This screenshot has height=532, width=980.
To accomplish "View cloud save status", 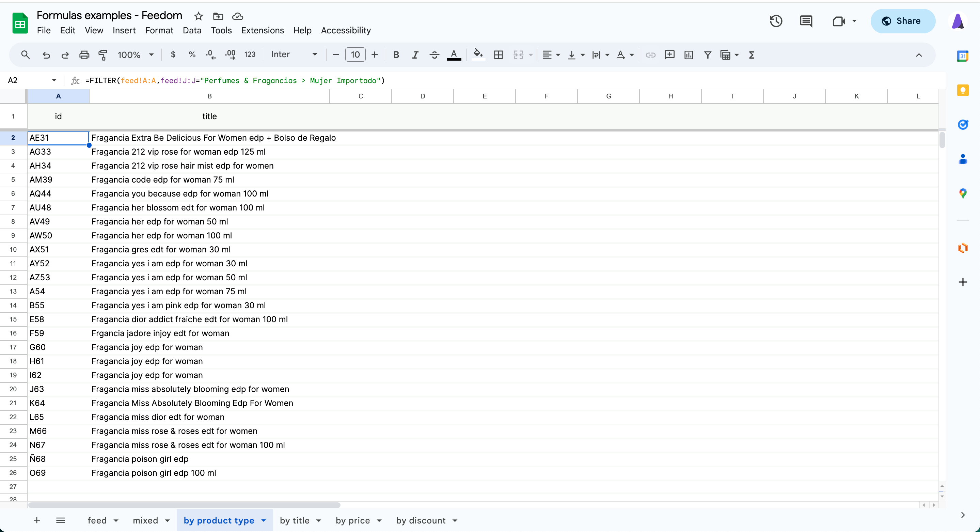I will pos(238,16).
